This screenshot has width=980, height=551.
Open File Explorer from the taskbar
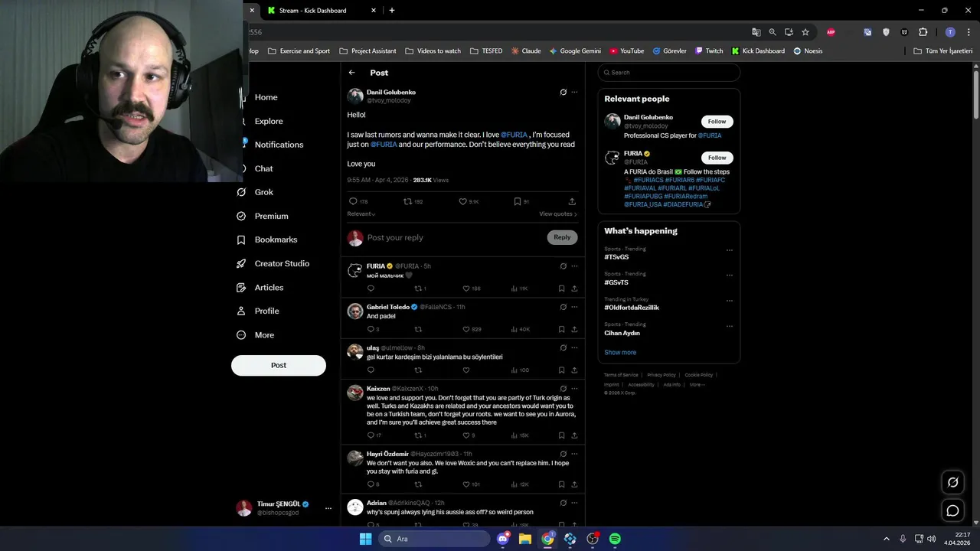coord(525,539)
